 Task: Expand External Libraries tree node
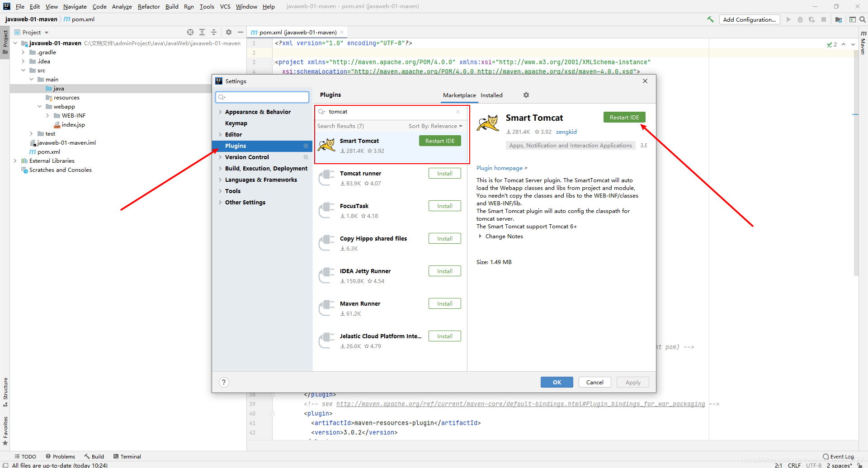pos(15,161)
